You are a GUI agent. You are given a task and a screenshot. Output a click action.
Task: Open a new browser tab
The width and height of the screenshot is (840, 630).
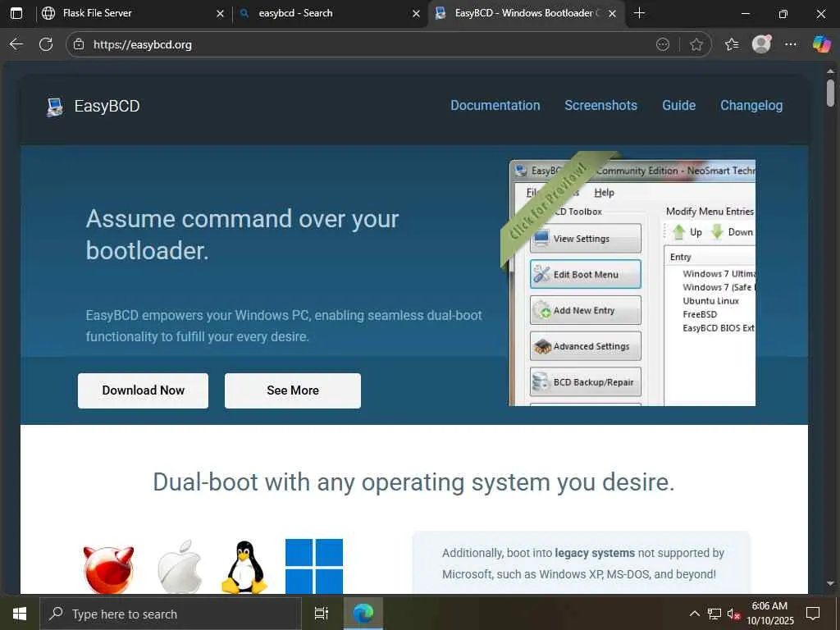(639, 13)
